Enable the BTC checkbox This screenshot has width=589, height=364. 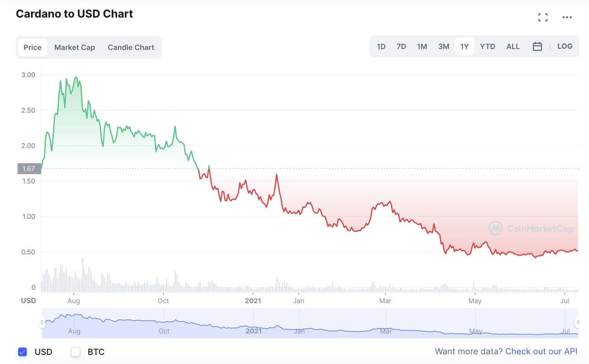pyautogui.click(x=75, y=352)
